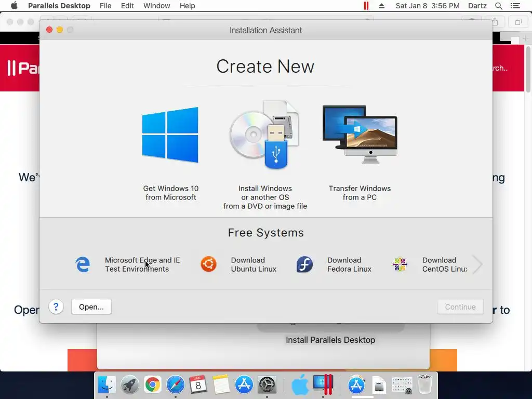Open the Edit menu

[x=128, y=6]
